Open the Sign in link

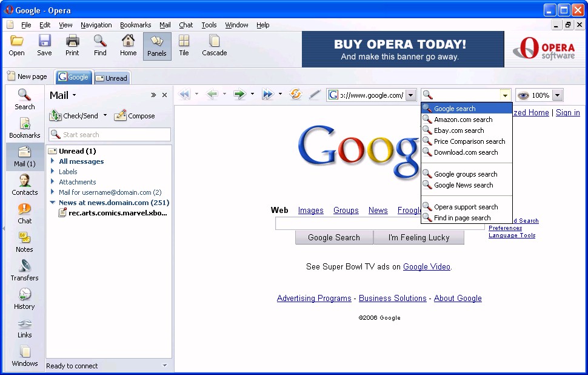point(568,112)
